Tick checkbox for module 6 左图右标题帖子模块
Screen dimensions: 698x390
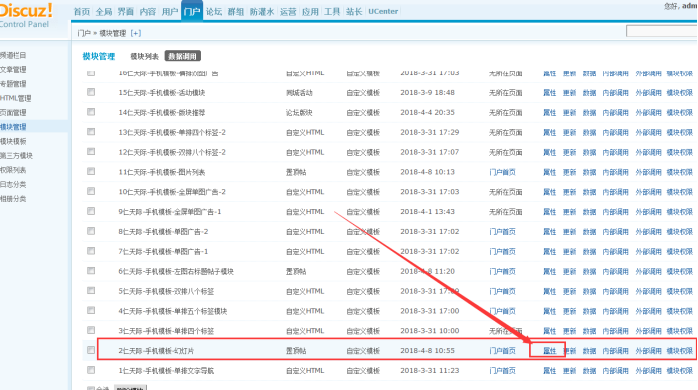point(91,271)
